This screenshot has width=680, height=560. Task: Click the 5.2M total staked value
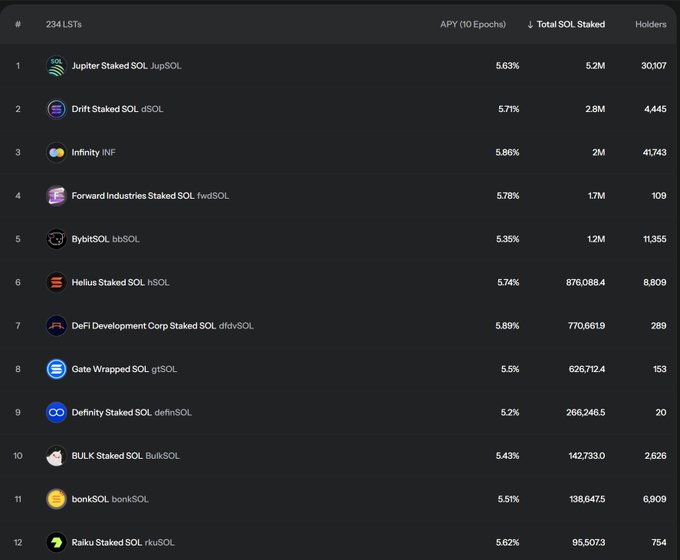(595, 66)
